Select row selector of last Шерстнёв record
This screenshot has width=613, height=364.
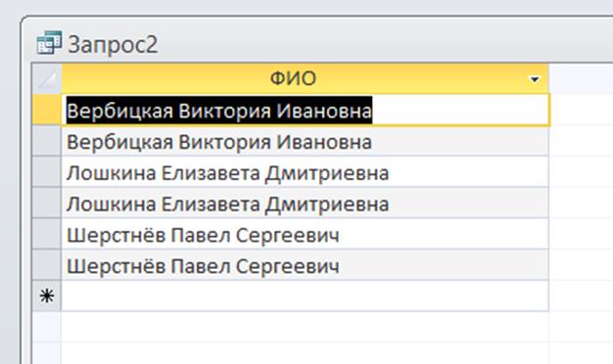click(x=47, y=265)
